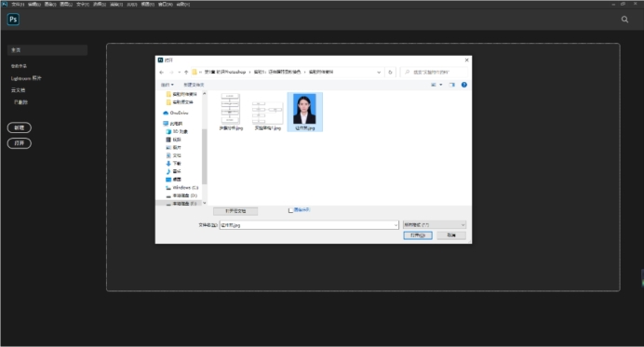The image size is (644, 347).
Task: Open the Music folder in the tree
Action: tap(173, 171)
